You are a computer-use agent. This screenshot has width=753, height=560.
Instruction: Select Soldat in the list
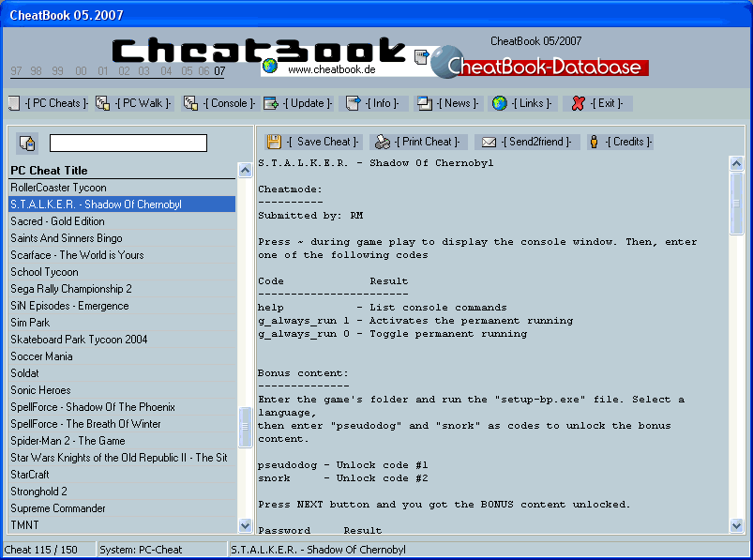coord(122,373)
